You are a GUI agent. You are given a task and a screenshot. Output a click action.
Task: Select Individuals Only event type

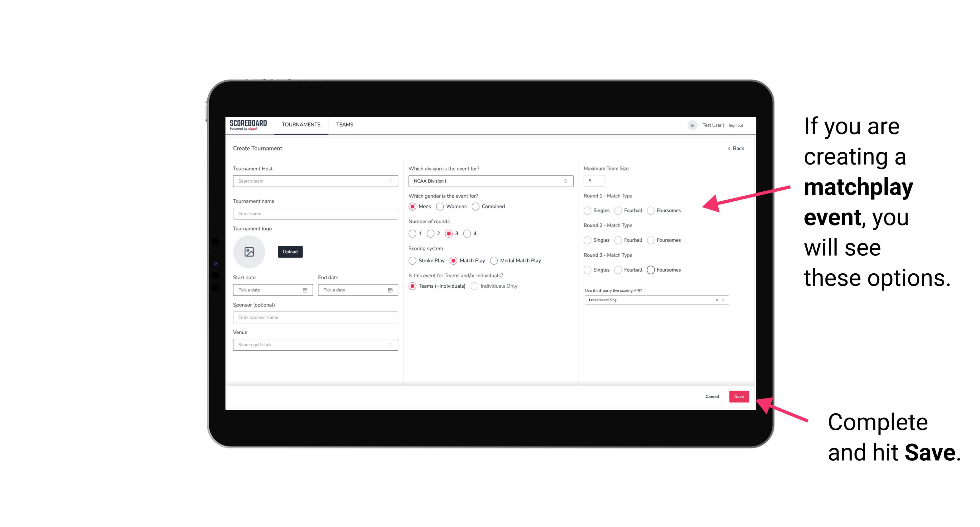(474, 285)
